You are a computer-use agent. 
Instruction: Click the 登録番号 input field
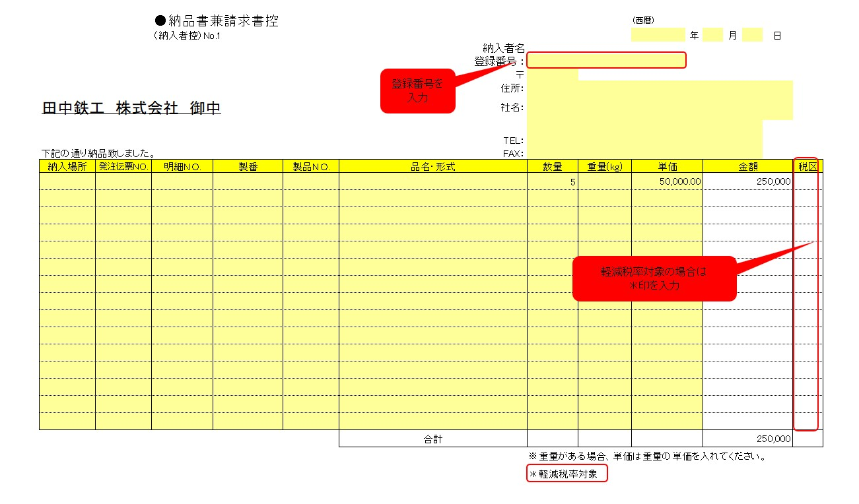(606, 60)
